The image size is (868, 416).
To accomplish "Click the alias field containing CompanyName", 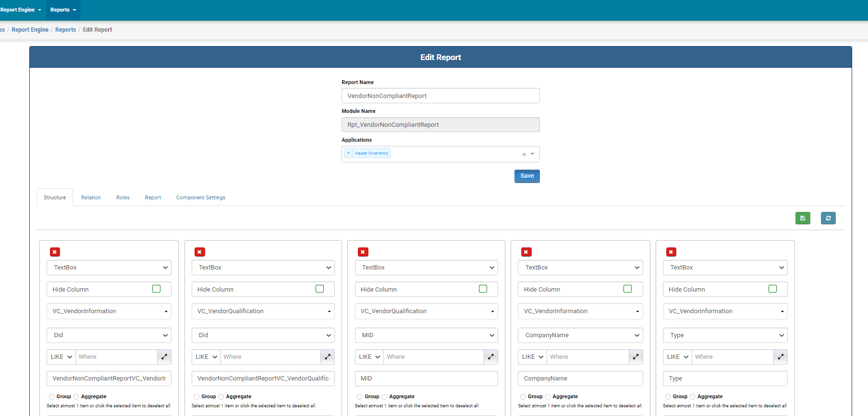I will point(580,379).
